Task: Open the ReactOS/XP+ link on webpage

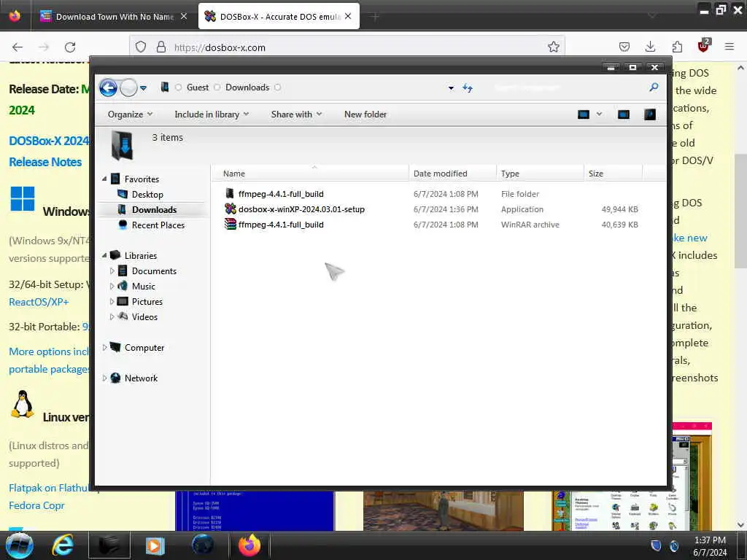Action: click(39, 302)
